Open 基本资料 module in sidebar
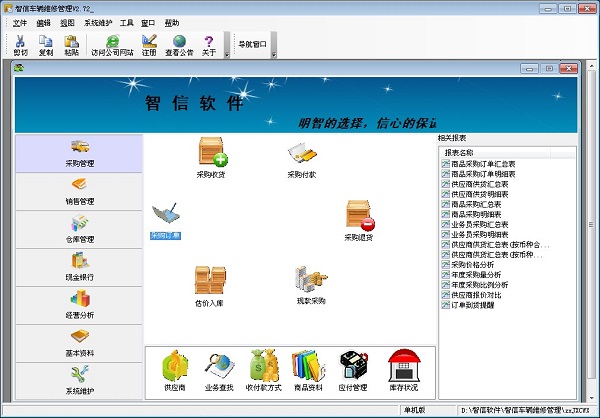This screenshot has width=600, height=418. 79,343
